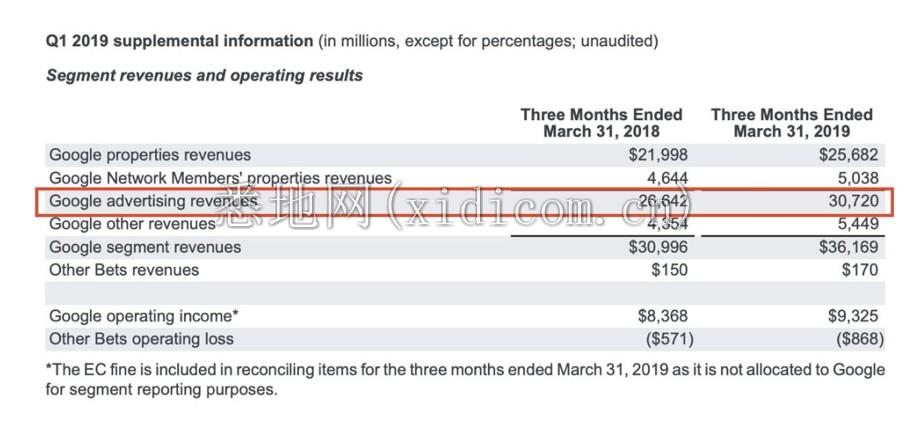Click the EC fine footnote text
The image size is (918, 424).
pos(465,379)
